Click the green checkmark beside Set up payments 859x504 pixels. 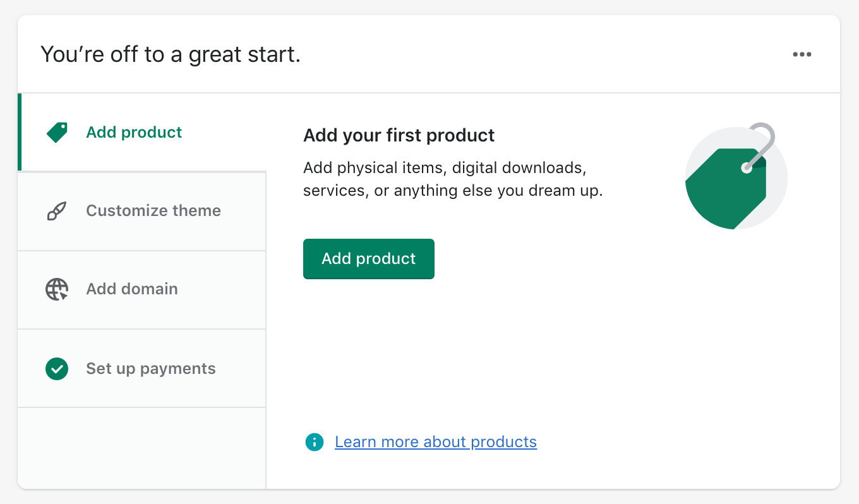point(57,369)
